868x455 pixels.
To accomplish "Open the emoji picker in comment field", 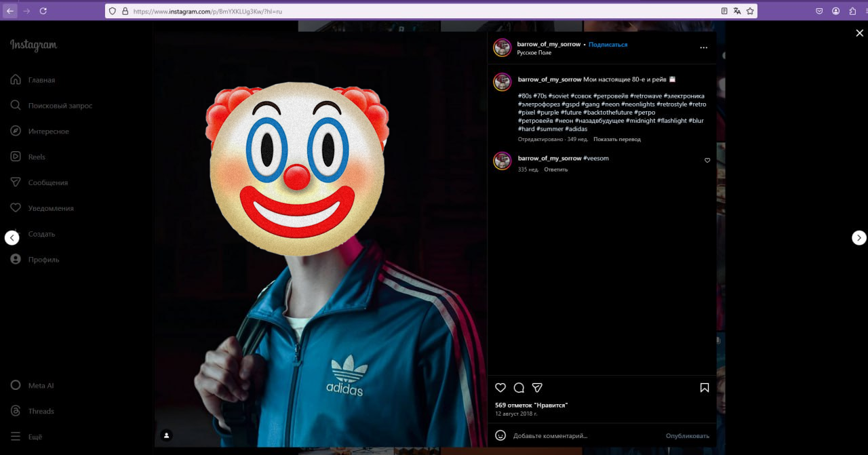I will coord(500,435).
